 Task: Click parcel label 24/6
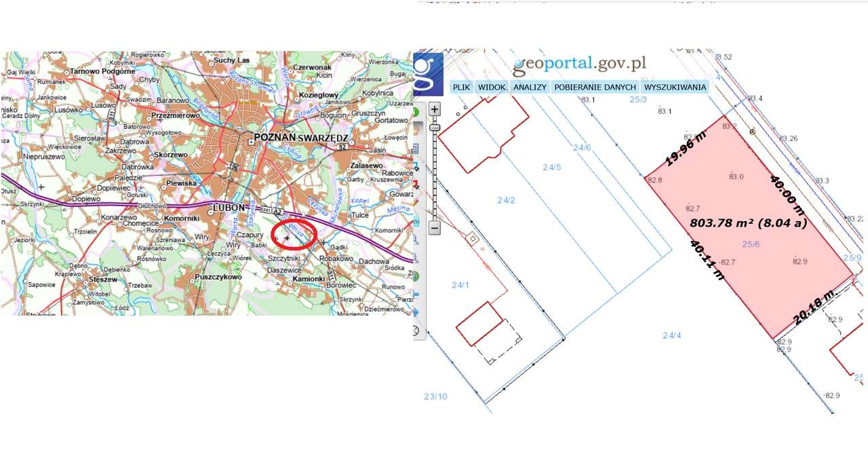click(x=582, y=147)
